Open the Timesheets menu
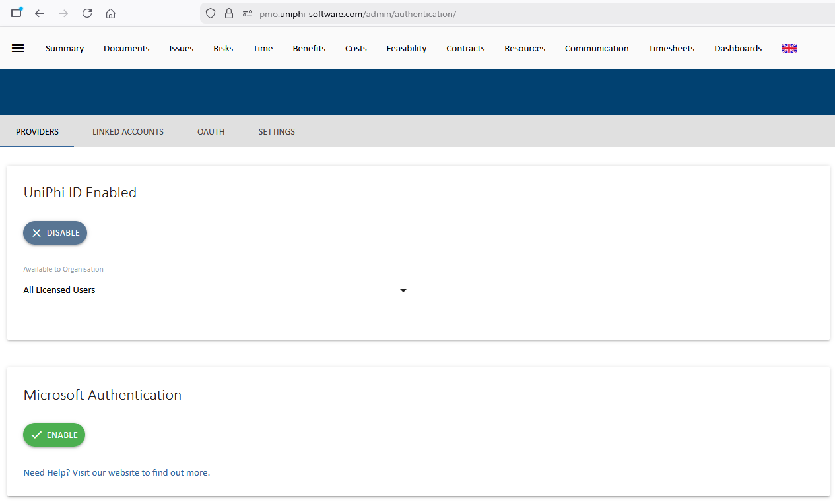 (x=671, y=48)
